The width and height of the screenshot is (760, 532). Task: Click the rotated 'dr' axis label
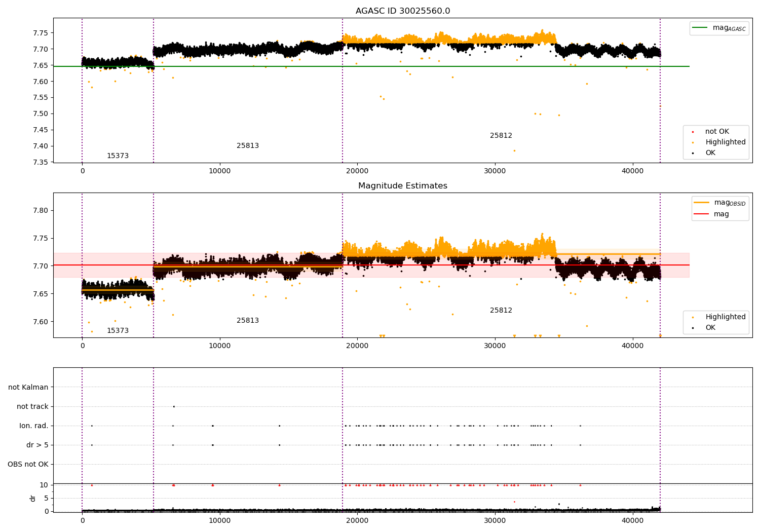coord(33,498)
